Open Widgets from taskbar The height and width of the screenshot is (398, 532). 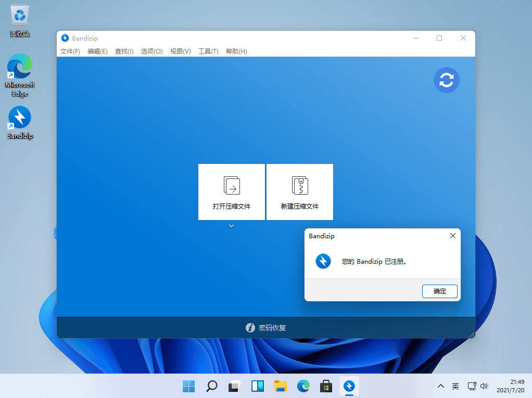pos(258,386)
